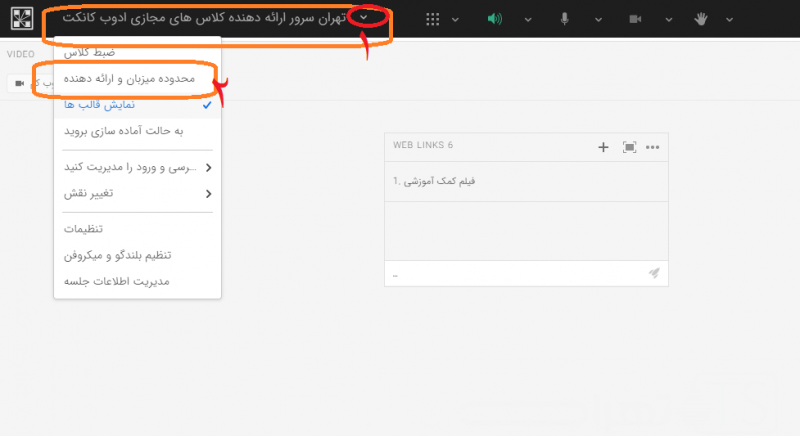Screen dimensions: 800x436
Task: Open the pods grid icon
Action: tap(432, 19)
